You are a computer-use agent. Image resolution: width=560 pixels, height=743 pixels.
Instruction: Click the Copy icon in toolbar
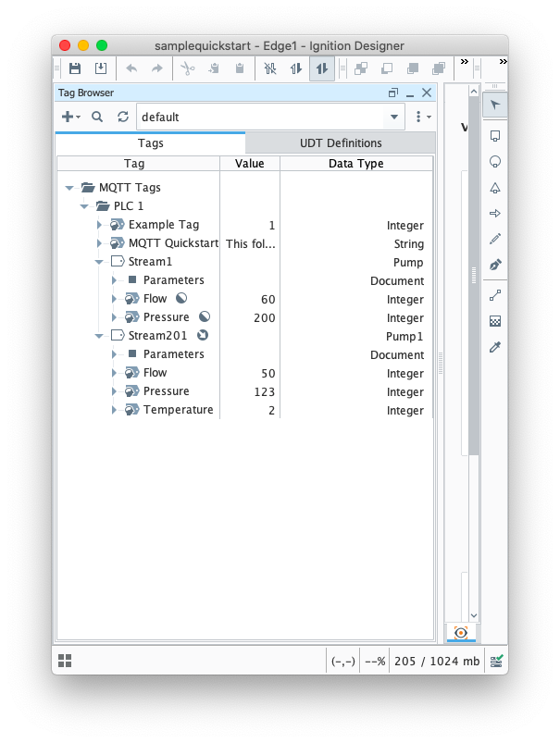pyautogui.click(x=214, y=68)
